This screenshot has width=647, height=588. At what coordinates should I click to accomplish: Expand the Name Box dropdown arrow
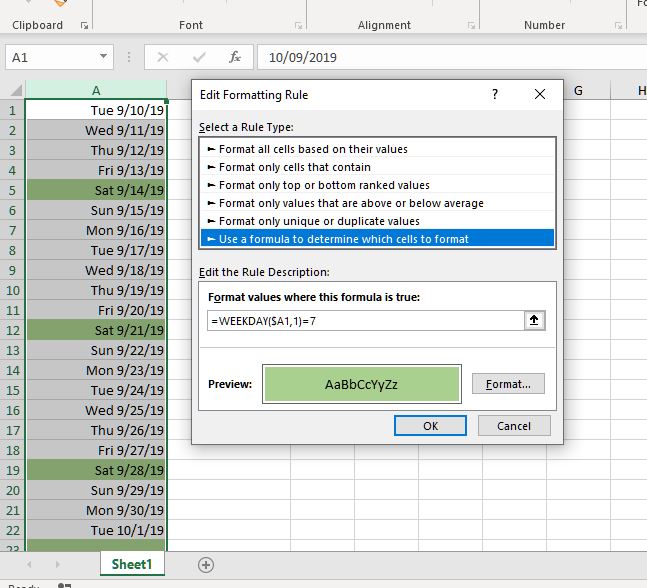coord(103,57)
